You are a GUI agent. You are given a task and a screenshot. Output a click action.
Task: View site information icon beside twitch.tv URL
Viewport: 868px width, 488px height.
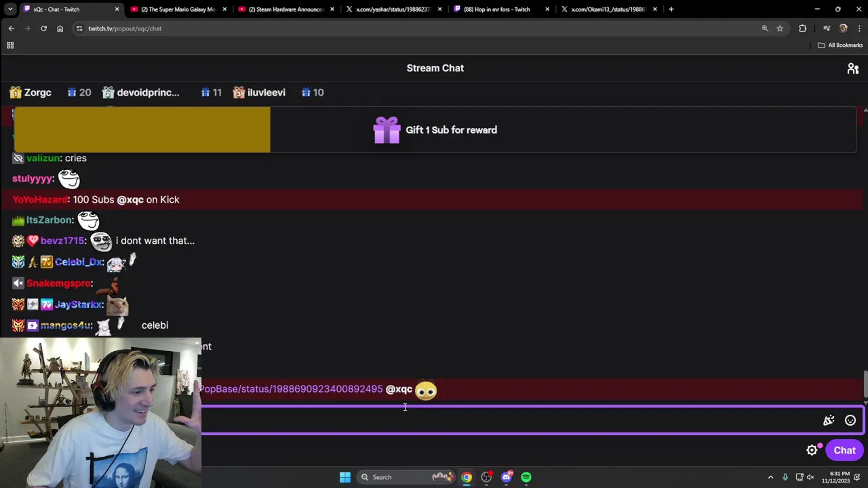click(79, 28)
